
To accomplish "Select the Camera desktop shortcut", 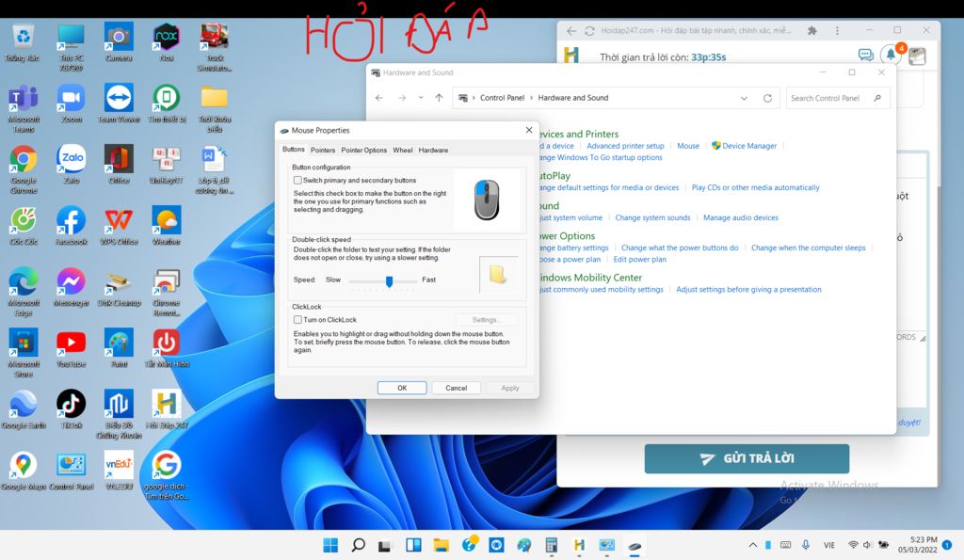I will tap(119, 43).
